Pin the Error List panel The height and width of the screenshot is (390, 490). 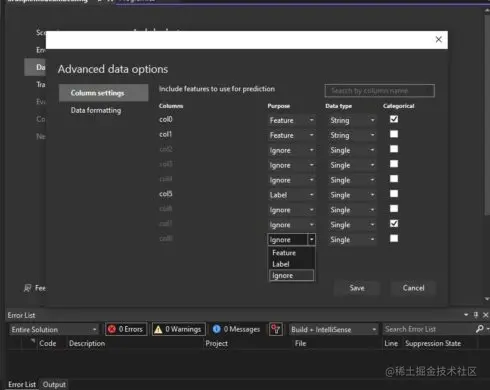[476, 315]
